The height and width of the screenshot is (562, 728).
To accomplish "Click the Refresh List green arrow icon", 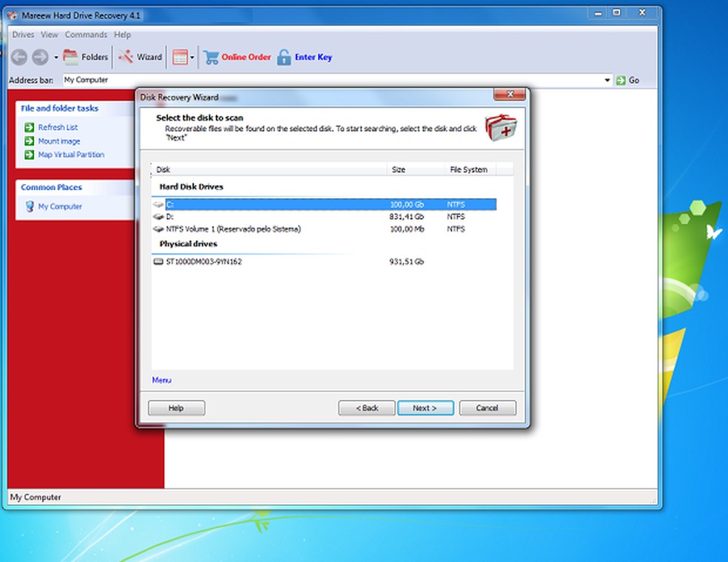I will coord(30,127).
